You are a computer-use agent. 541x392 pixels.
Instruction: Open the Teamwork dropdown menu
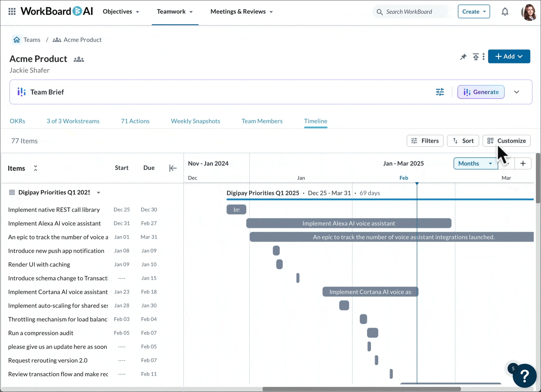click(175, 12)
